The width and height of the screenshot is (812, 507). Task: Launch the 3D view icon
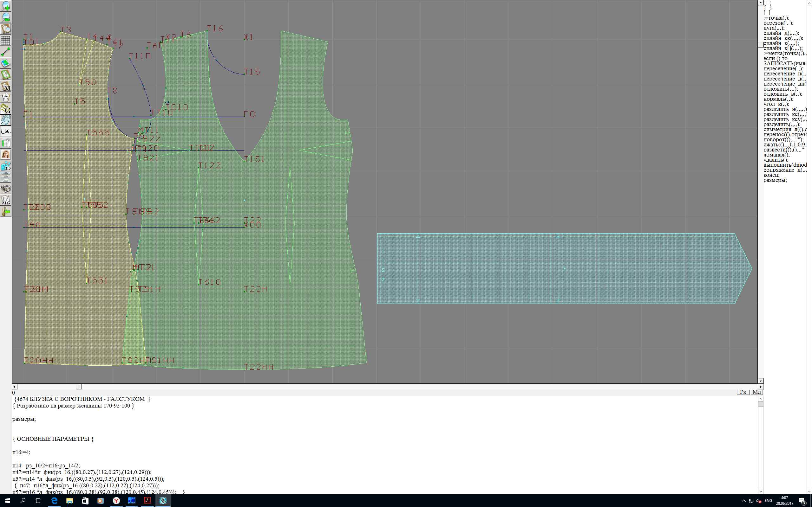(x=6, y=166)
